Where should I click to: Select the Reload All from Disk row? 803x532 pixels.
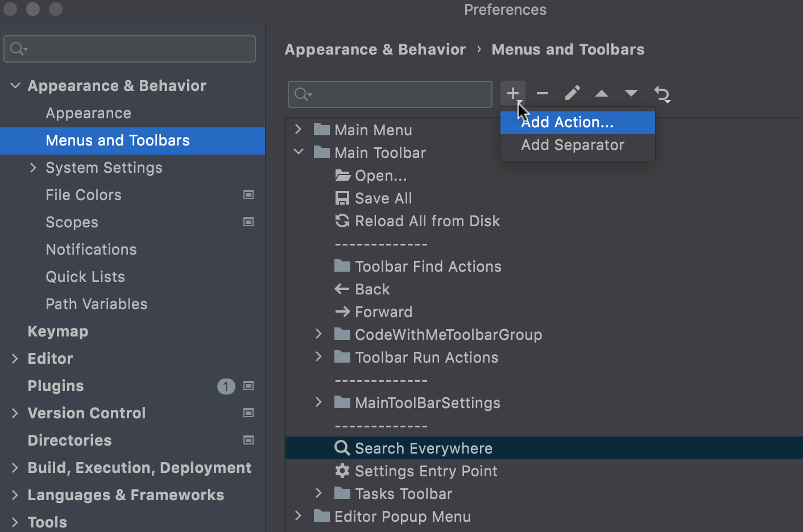tap(544, 221)
